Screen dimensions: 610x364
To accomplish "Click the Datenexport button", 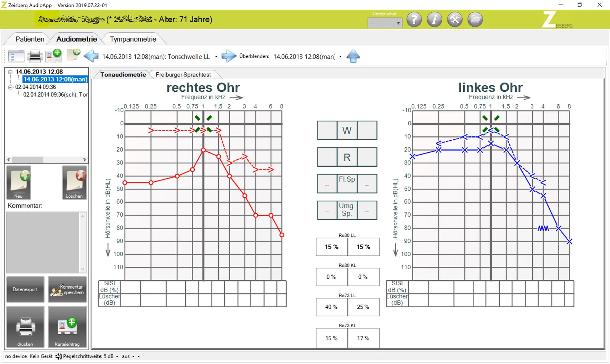I will point(25,289).
